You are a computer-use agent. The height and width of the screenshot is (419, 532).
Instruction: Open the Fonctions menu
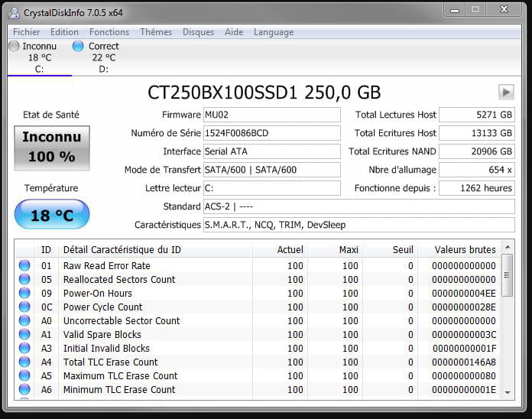click(x=109, y=32)
